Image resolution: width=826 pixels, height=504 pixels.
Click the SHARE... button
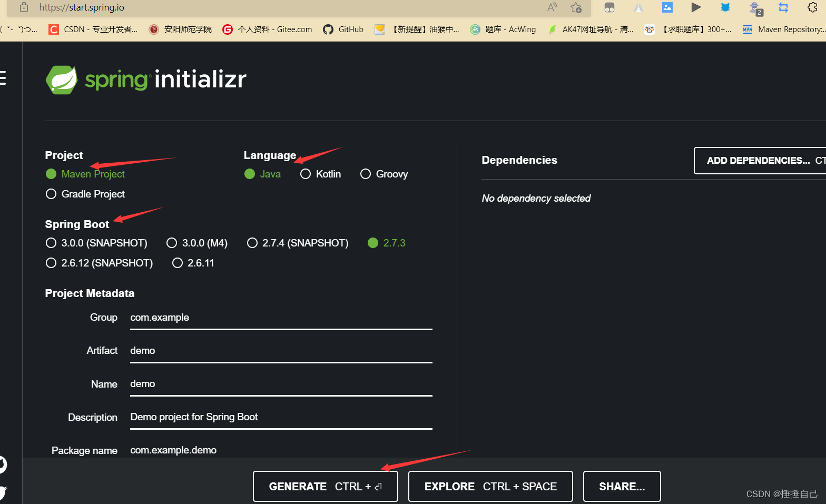pos(622,487)
